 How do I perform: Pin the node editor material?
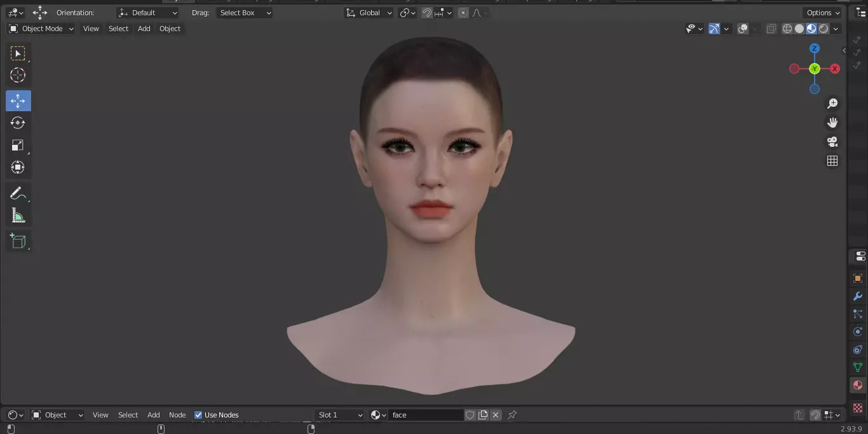(x=512, y=415)
